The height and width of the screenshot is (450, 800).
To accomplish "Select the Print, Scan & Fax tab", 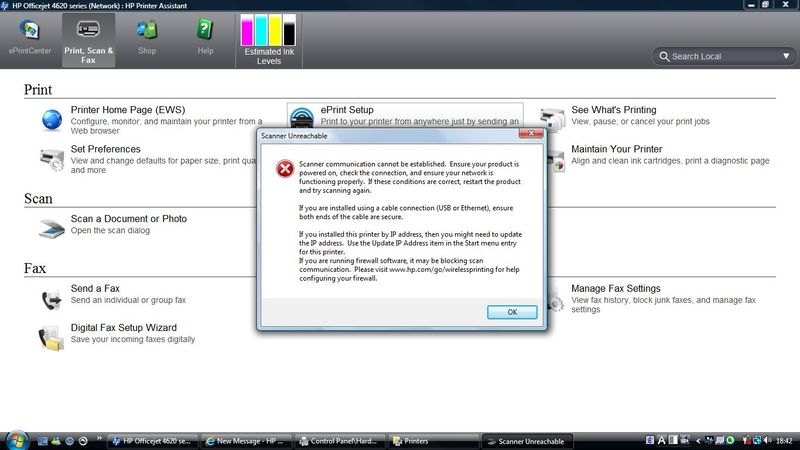I will click(x=88, y=40).
